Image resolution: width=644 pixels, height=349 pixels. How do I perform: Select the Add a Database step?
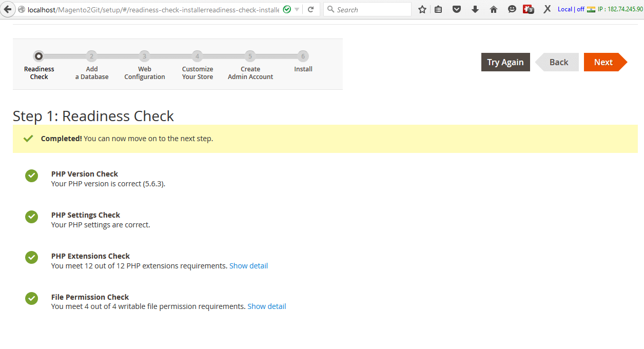(x=91, y=56)
